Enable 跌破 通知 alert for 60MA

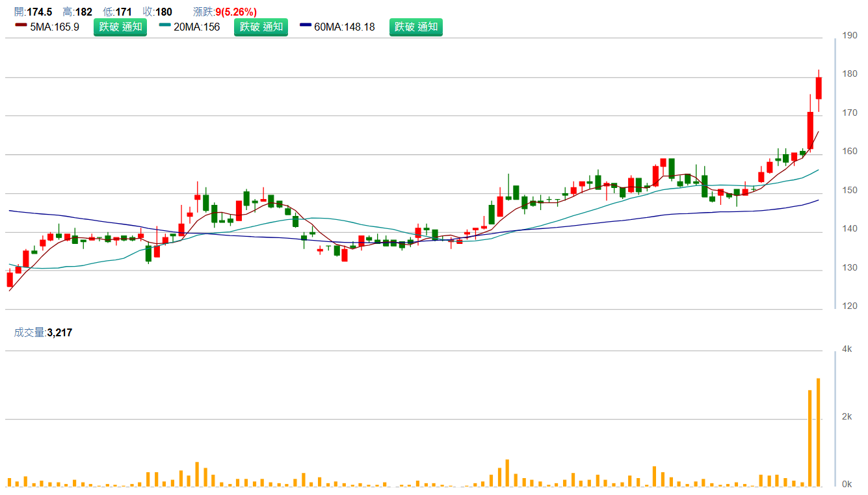415,27
